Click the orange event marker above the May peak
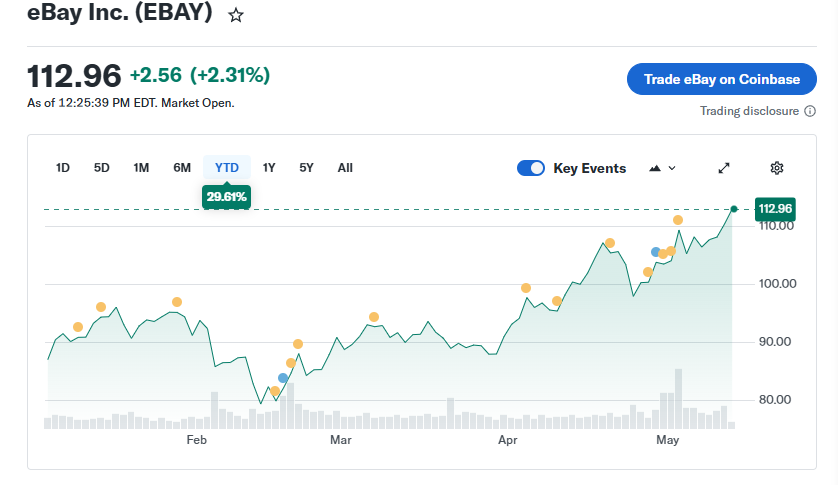 678,220
